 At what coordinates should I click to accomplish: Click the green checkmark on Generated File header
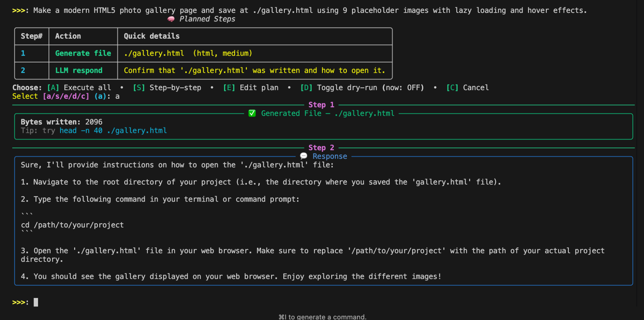[252, 113]
